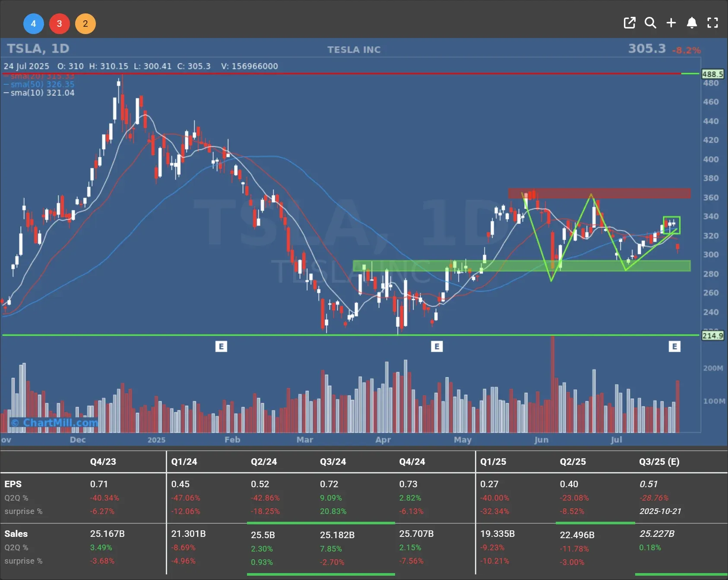Click sales value 22.496B for Q2/25
This screenshot has width=728, height=580.
point(577,535)
